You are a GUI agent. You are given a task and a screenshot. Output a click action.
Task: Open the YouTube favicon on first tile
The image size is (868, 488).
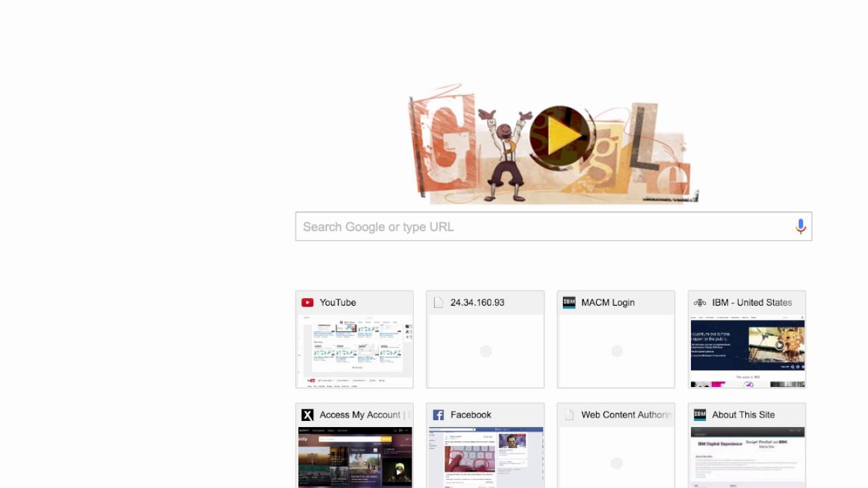click(307, 302)
